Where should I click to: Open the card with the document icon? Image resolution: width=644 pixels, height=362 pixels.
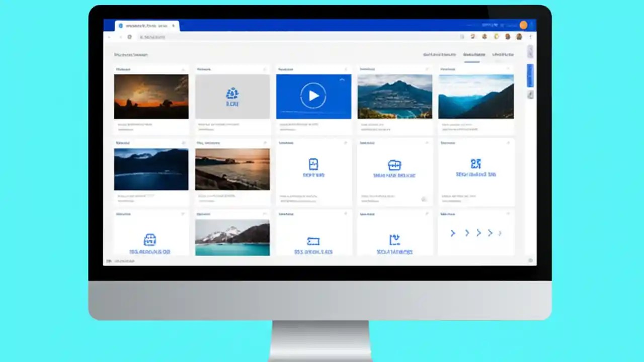(x=313, y=164)
